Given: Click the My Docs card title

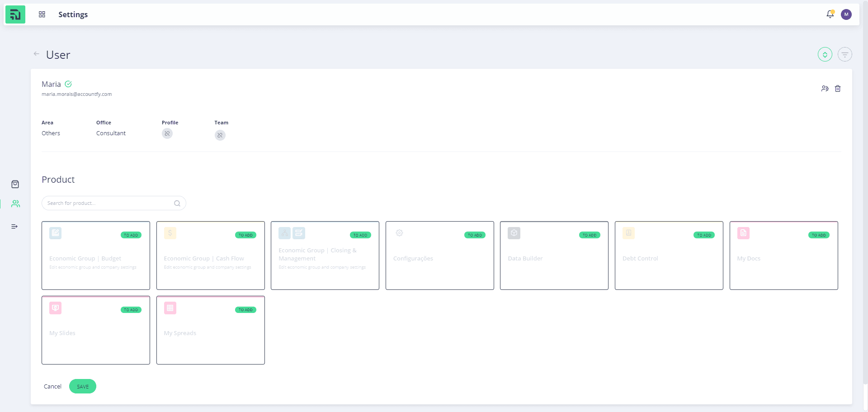Looking at the screenshot, I should (x=749, y=259).
